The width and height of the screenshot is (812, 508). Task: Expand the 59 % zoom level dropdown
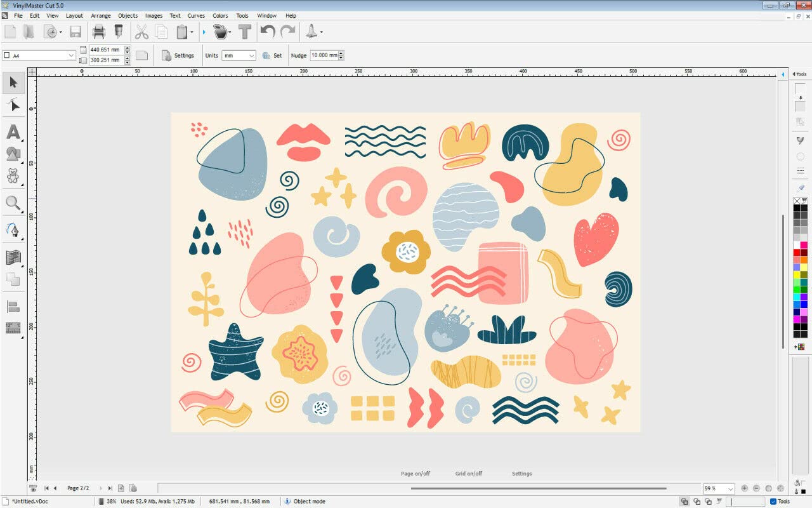point(730,489)
